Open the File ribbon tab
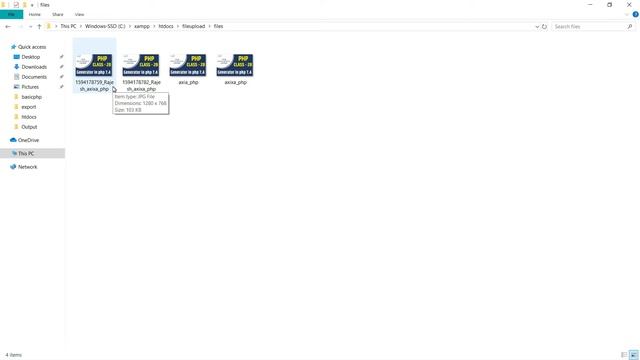The height and width of the screenshot is (360, 640). (x=11, y=14)
